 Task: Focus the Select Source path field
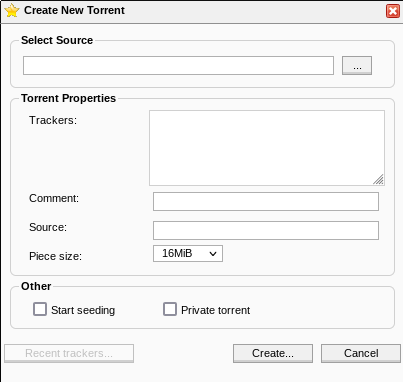click(178, 65)
